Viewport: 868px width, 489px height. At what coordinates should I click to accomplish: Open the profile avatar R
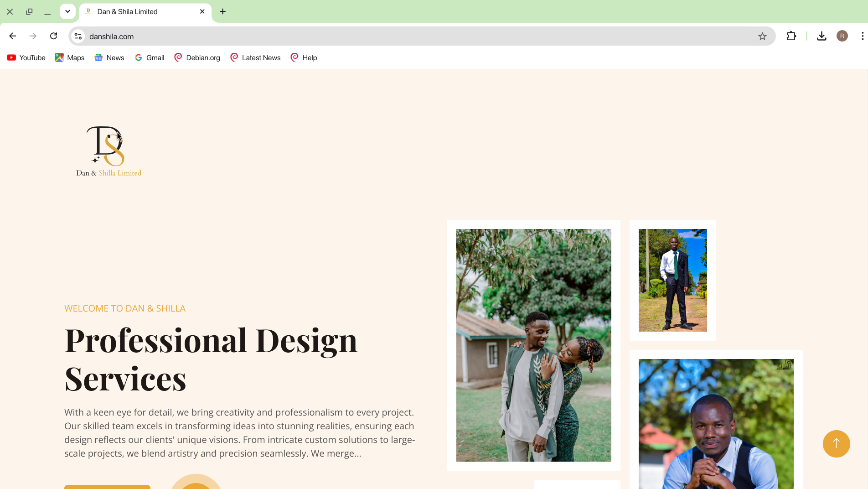(842, 36)
